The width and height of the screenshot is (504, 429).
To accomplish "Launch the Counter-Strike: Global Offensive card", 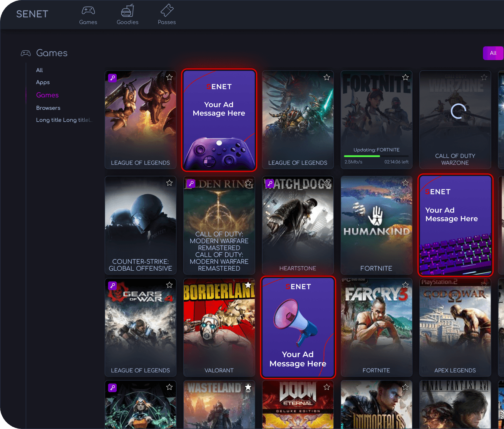I will pyautogui.click(x=141, y=225).
